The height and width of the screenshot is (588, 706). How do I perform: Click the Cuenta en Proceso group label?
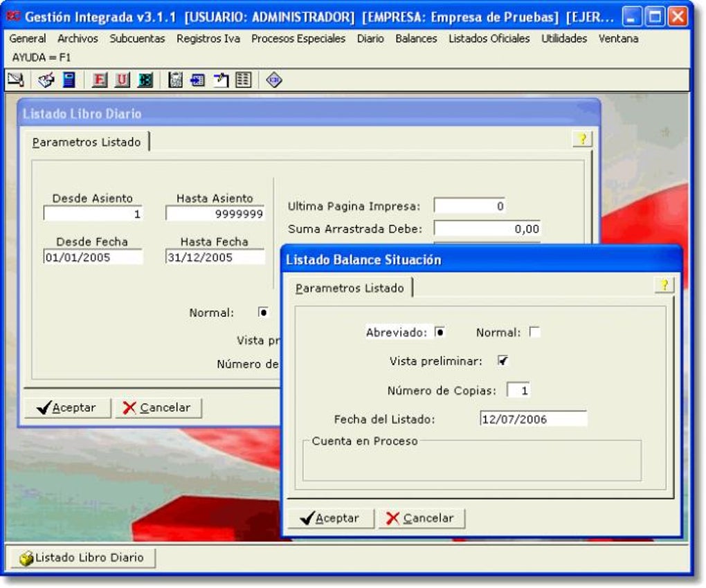tap(365, 441)
